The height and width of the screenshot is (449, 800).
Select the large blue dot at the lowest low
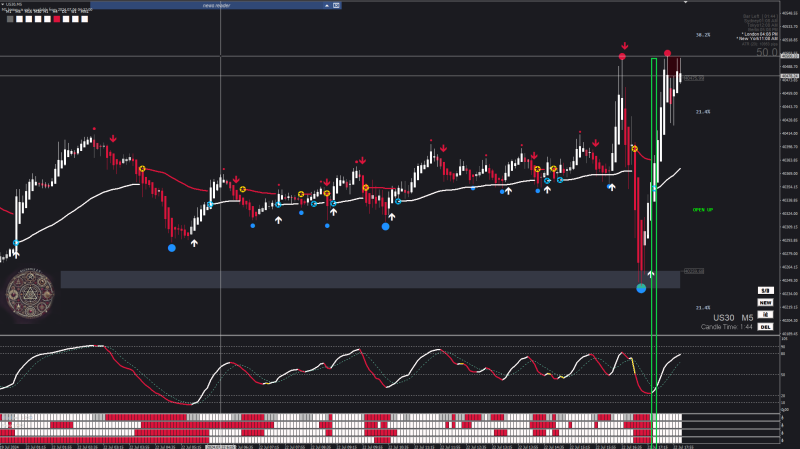641,289
